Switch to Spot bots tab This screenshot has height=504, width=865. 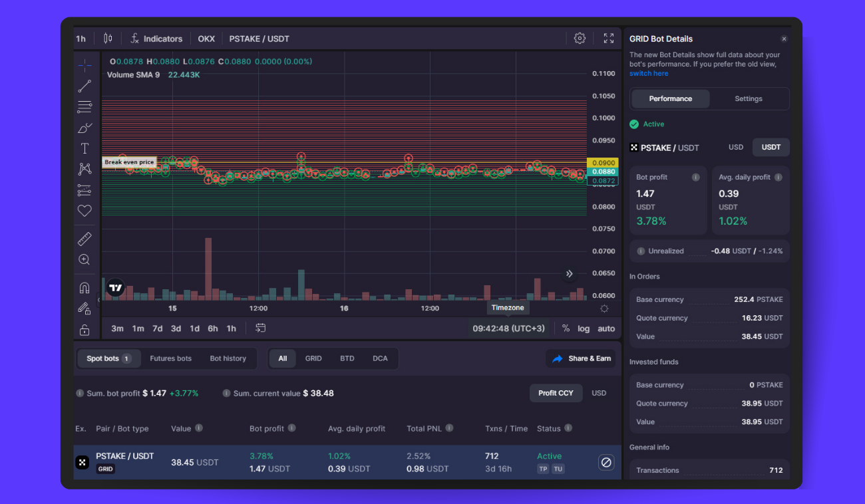point(108,358)
